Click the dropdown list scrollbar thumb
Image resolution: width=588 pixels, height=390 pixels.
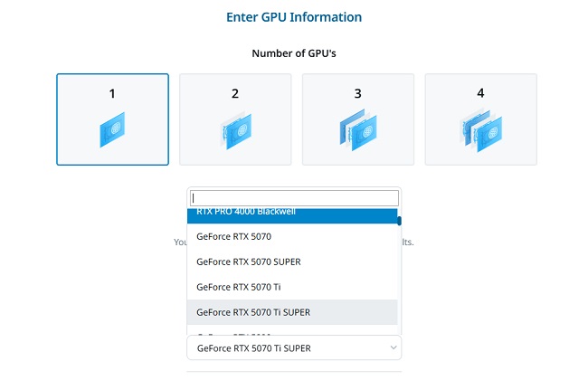click(399, 220)
